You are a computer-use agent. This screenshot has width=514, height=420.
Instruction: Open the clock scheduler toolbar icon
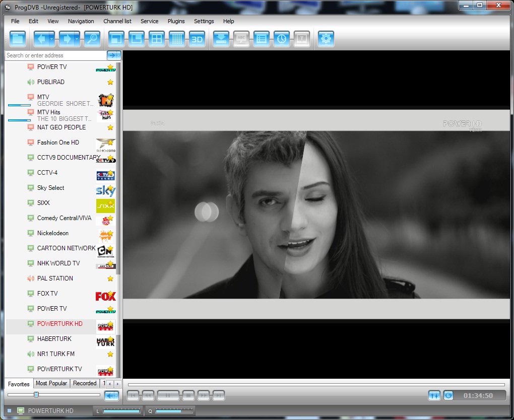coord(282,39)
